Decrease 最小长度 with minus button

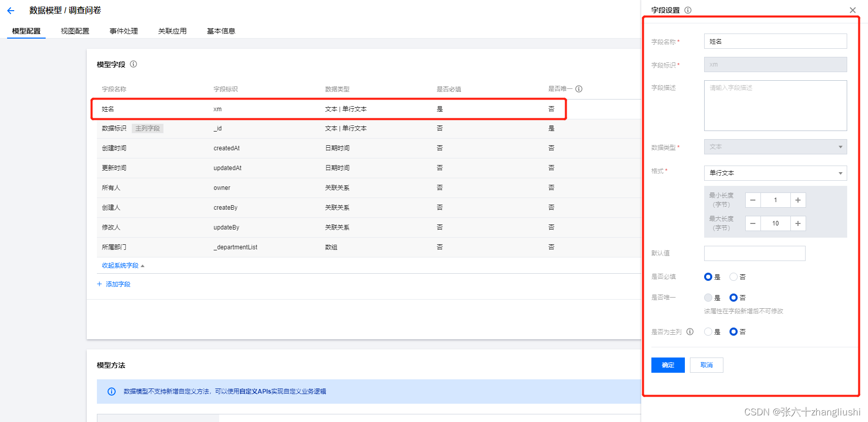753,200
